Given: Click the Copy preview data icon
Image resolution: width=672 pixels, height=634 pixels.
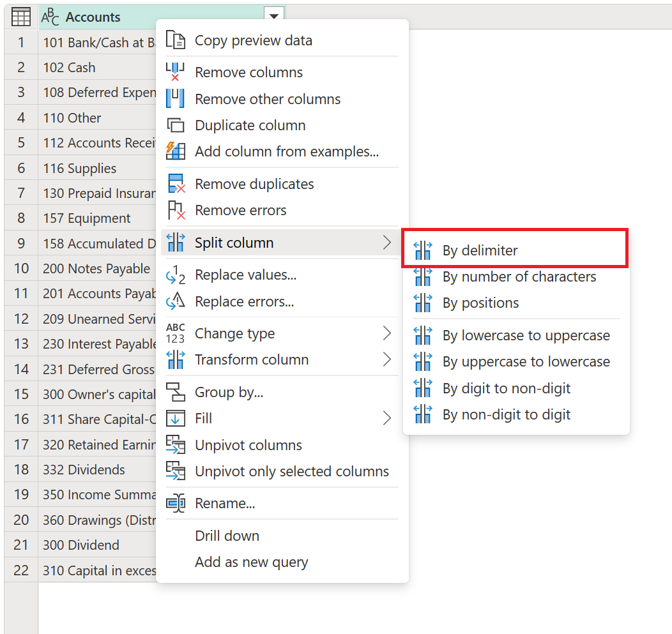Looking at the screenshot, I should coord(176,39).
